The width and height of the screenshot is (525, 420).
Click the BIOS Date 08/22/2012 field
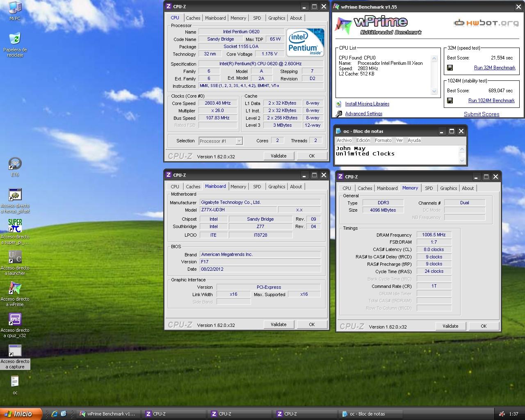pos(260,269)
